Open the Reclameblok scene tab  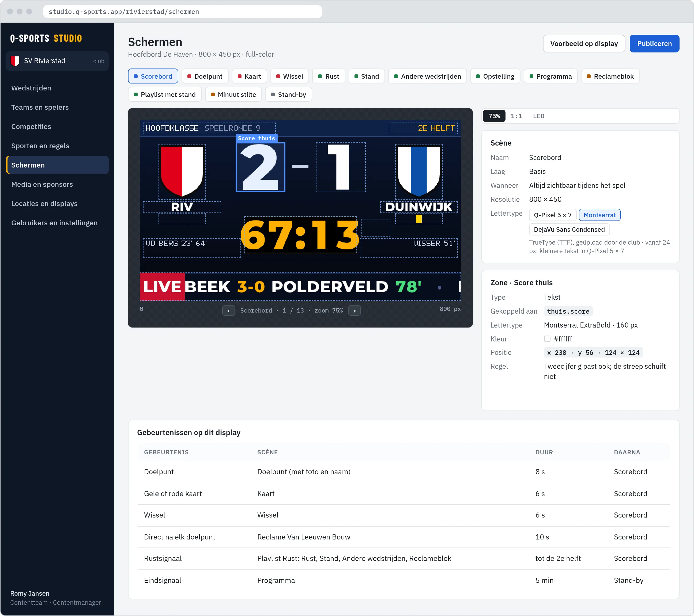pyautogui.click(x=610, y=76)
